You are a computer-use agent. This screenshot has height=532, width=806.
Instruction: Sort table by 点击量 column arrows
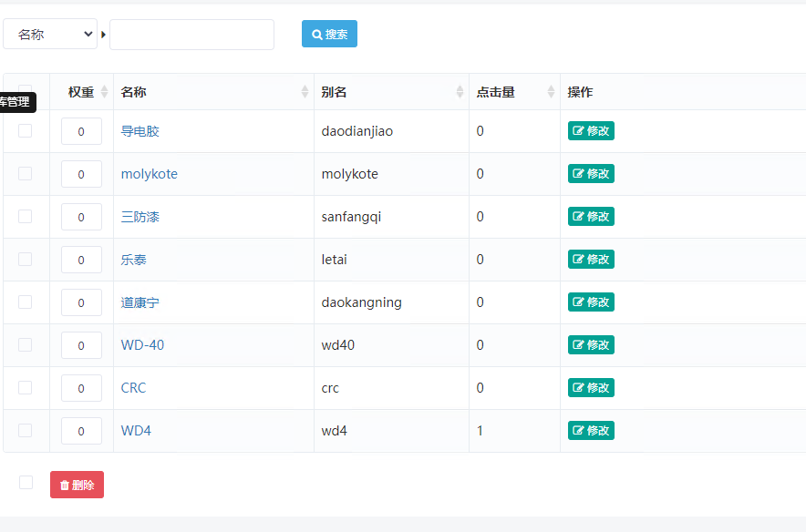click(x=551, y=92)
